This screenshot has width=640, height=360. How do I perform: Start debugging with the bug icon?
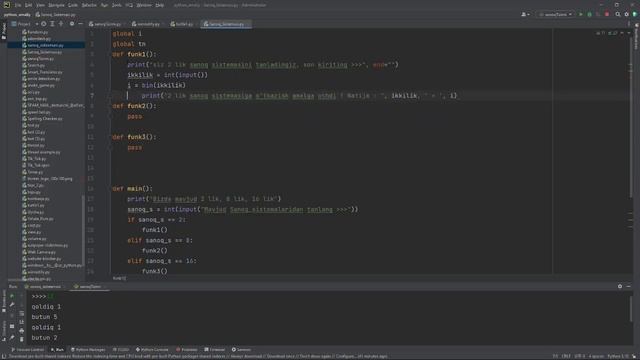pos(589,14)
